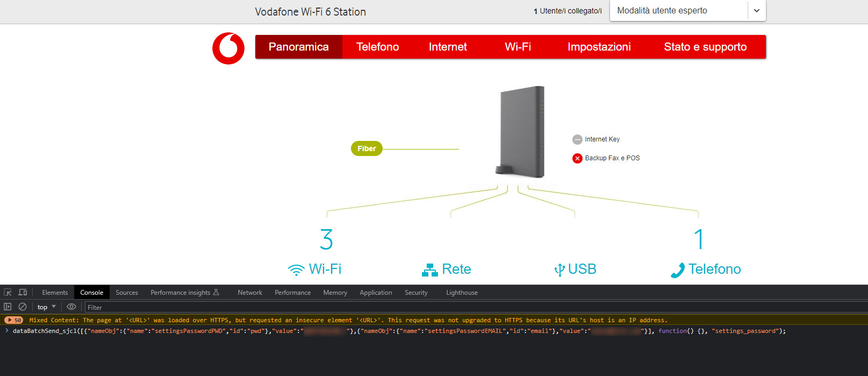
Task: Click the Telefono handset icon
Action: (x=678, y=269)
